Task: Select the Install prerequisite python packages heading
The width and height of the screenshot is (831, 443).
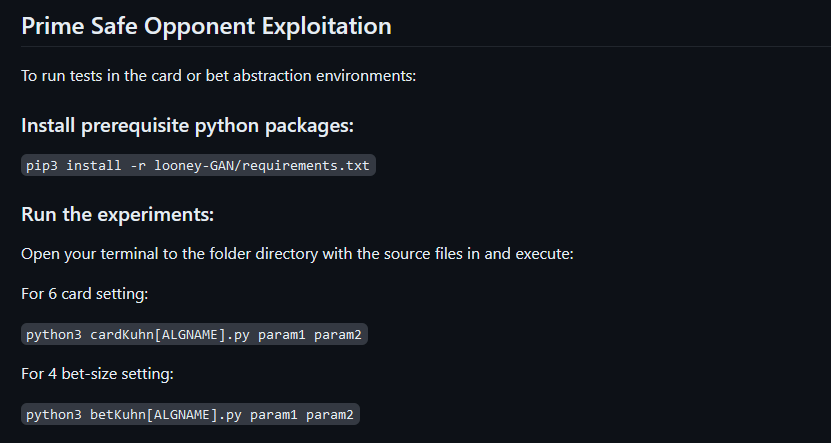Action: 187,126
